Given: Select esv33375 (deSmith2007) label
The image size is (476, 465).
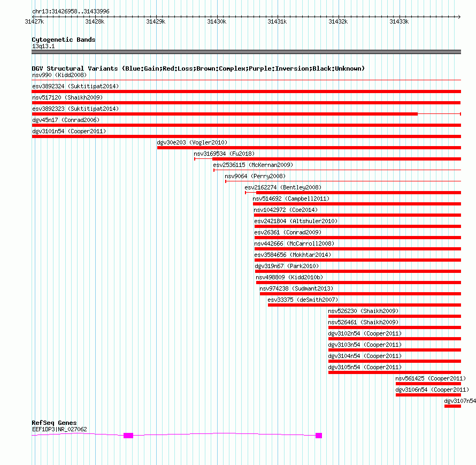Looking at the screenshot, I should 303,300.
